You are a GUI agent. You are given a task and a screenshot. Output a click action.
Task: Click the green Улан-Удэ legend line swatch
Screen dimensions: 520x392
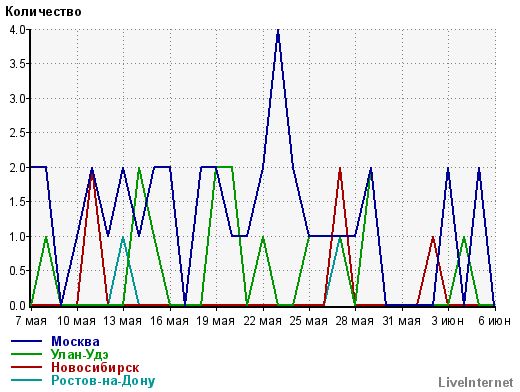pos(27,354)
